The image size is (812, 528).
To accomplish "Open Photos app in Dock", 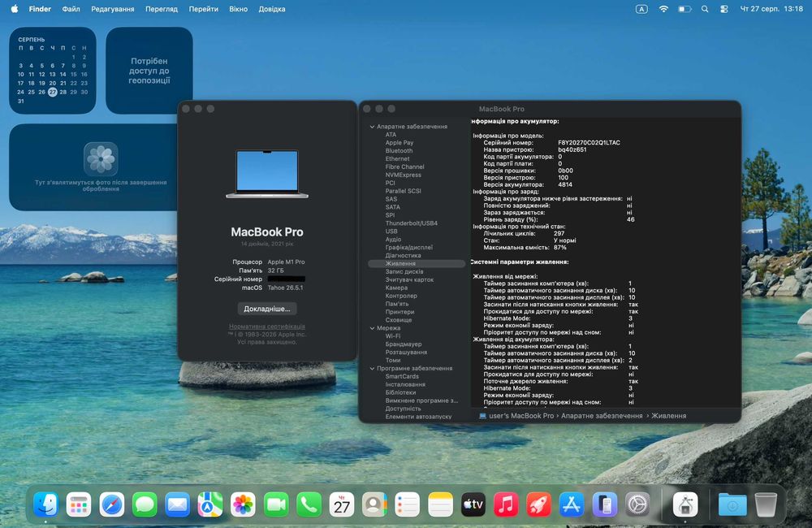I will [x=243, y=504].
